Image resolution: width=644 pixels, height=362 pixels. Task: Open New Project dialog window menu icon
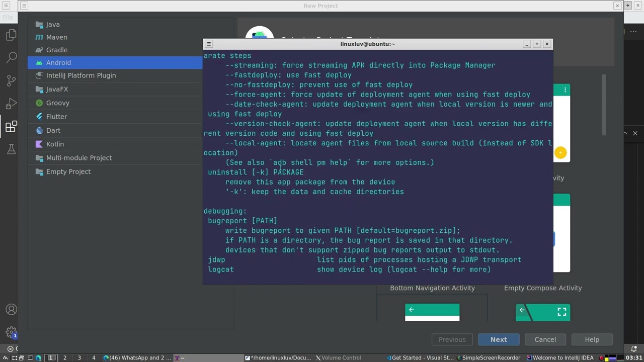coord(24,6)
